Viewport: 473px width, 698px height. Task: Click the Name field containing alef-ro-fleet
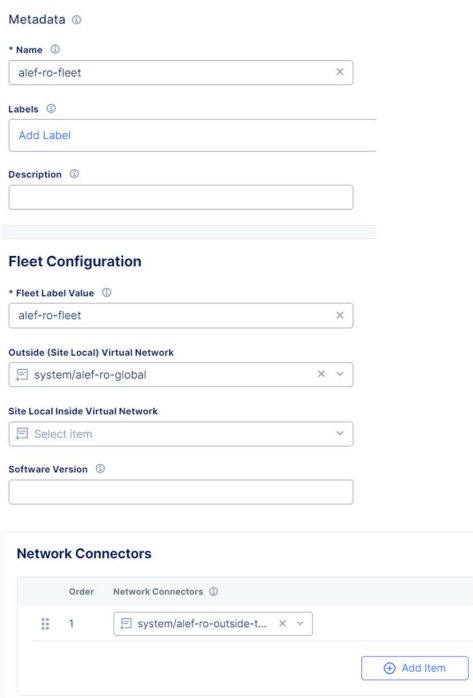pyautogui.click(x=181, y=73)
